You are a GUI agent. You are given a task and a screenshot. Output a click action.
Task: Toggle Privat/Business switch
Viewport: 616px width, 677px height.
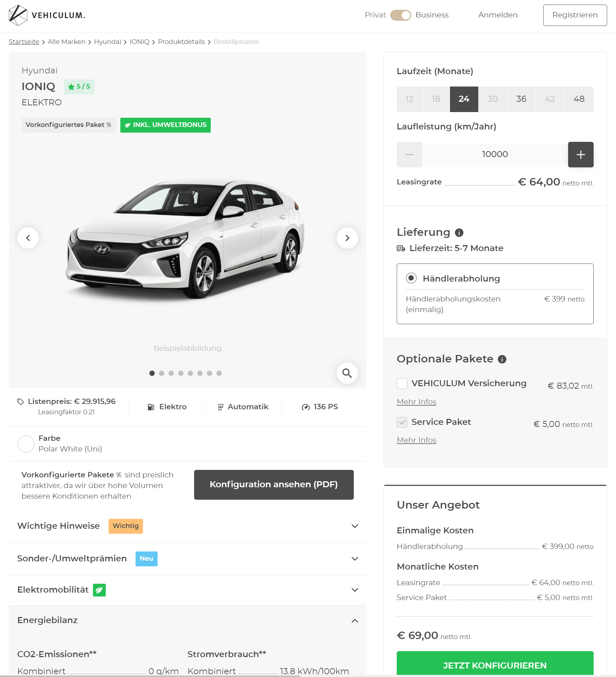(x=401, y=15)
